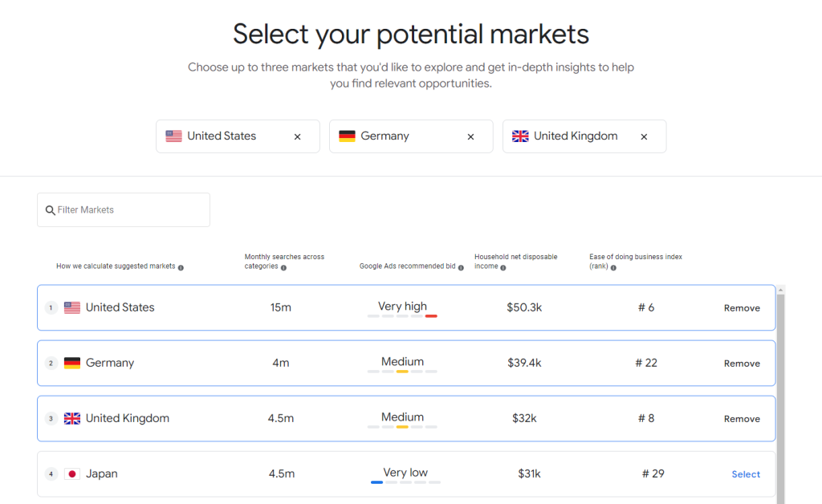Viewport: 822px width, 504px height.
Task: Click rank number 4 badge
Action: pos(51,474)
